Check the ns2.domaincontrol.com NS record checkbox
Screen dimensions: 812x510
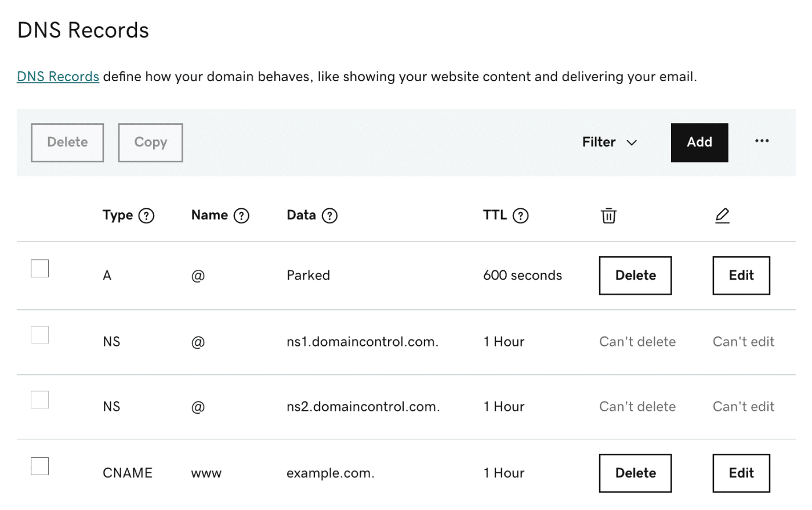[39, 399]
